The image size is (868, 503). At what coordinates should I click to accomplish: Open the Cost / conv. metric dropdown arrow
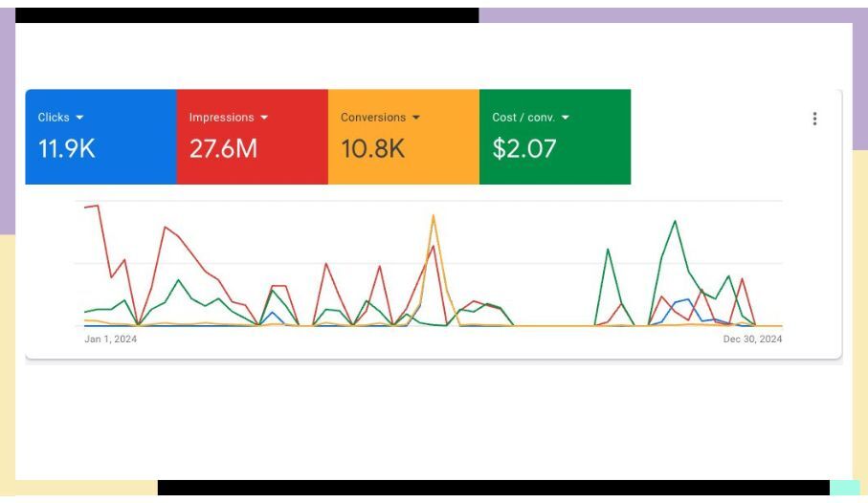[x=566, y=118]
